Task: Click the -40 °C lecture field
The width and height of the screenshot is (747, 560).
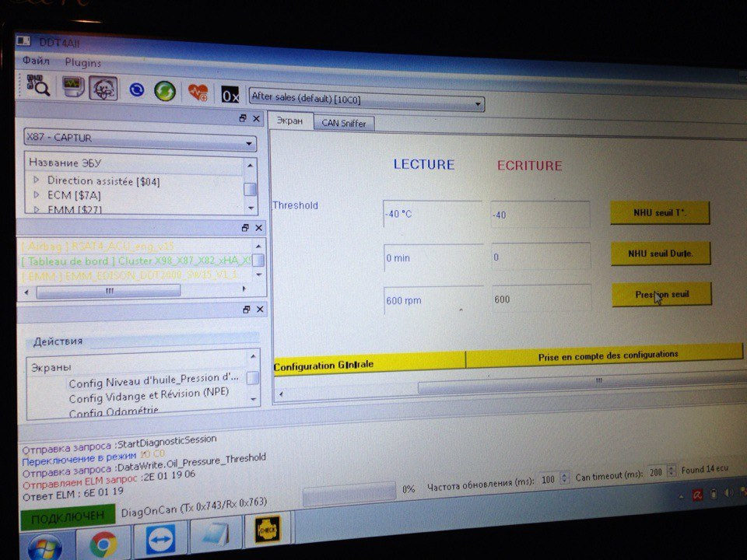Action: 432,214
